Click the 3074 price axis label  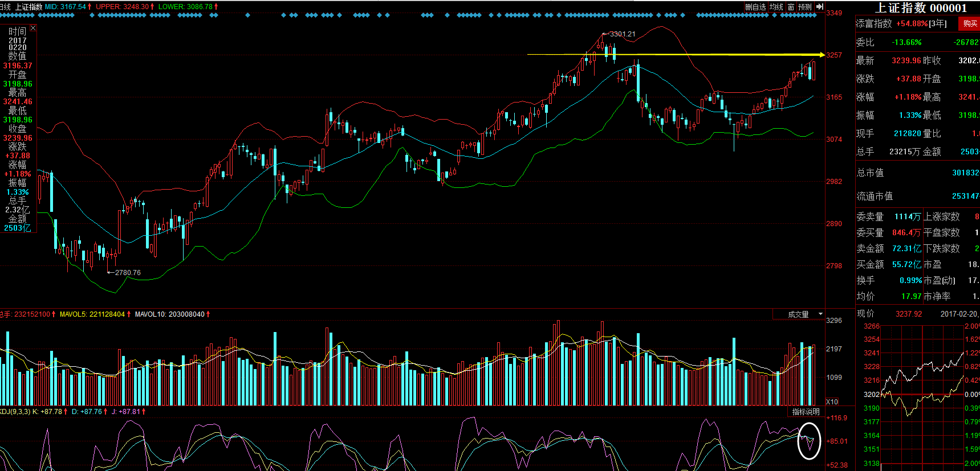[834, 140]
